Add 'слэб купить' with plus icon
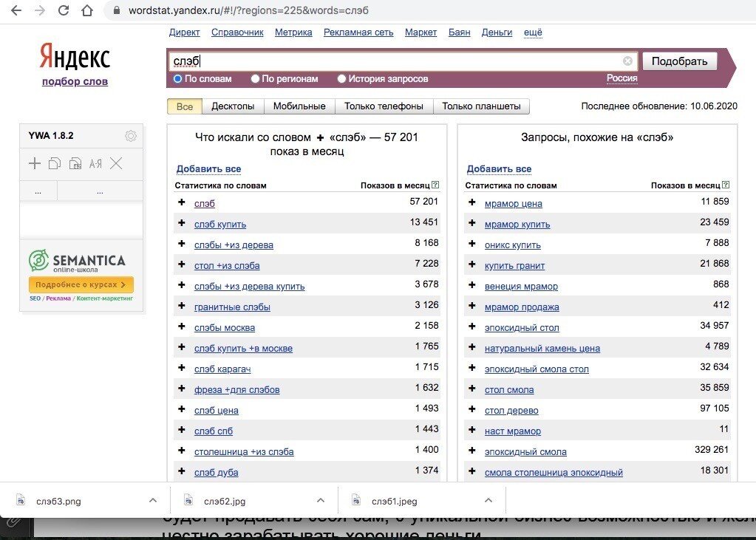Image resolution: width=756 pixels, height=540 pixels. [182, 223]
